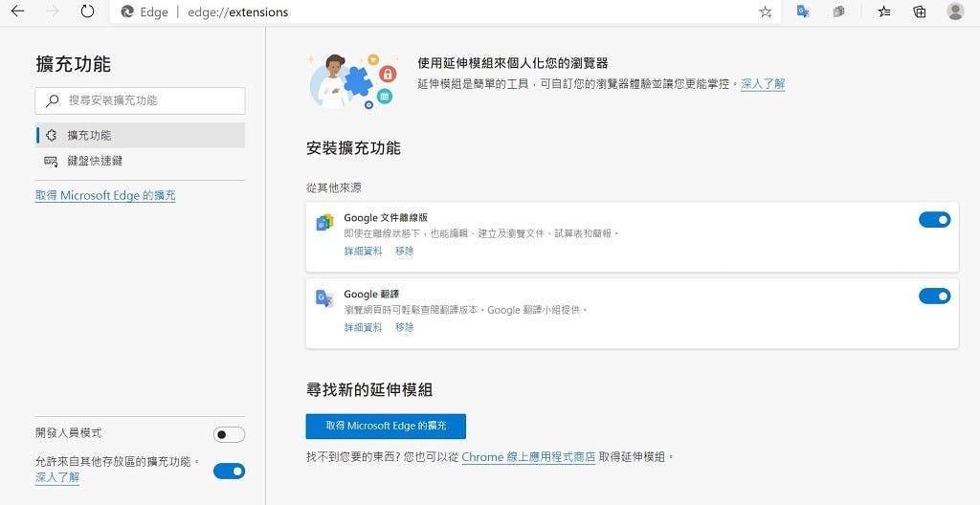This screenshot has width=980, height=505.
Task: Focus the 搜尋安裝擴充功能 search field
Action: tap(140, 100)
